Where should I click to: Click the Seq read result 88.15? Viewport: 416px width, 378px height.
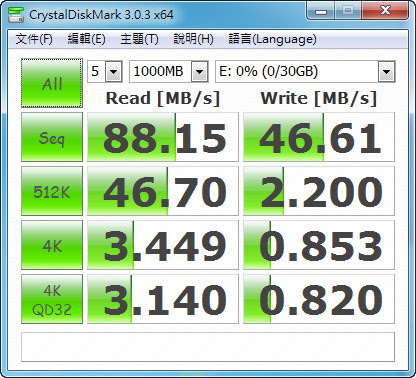point(163,137)
